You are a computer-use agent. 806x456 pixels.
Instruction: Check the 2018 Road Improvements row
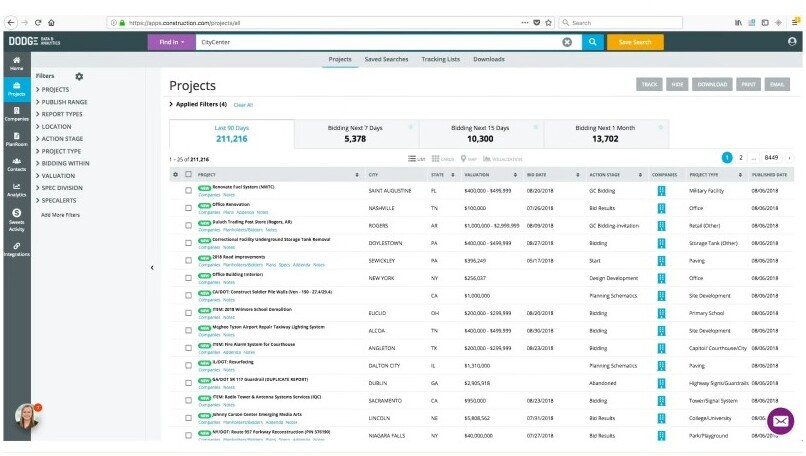(x=188, y=260)
